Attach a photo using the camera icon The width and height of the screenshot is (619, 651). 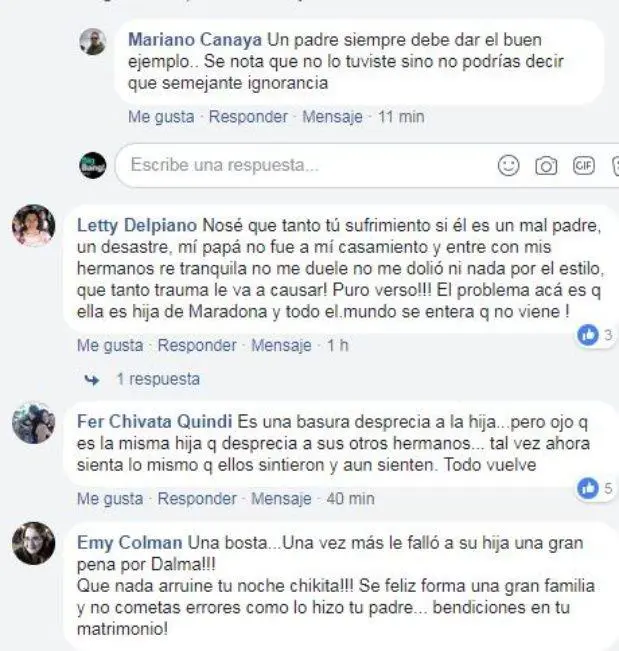[546, 166]
